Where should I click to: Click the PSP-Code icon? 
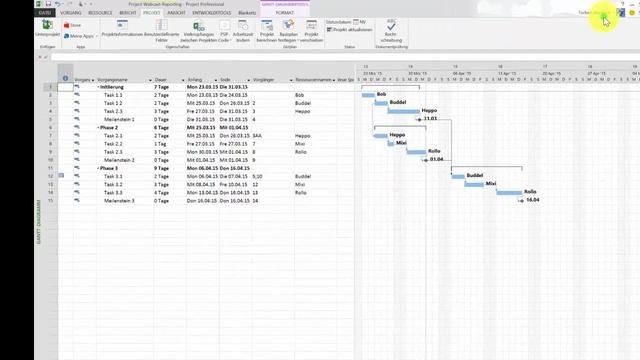coord(224,31)
